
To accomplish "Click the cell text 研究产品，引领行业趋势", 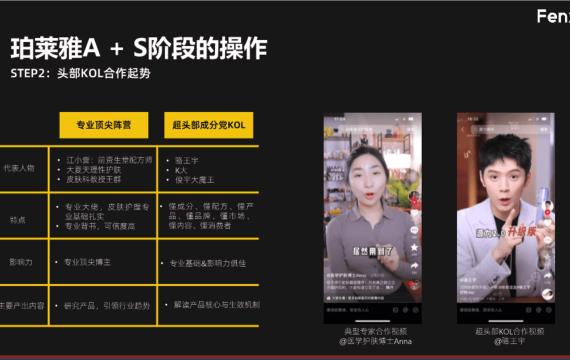I will 107,306.
